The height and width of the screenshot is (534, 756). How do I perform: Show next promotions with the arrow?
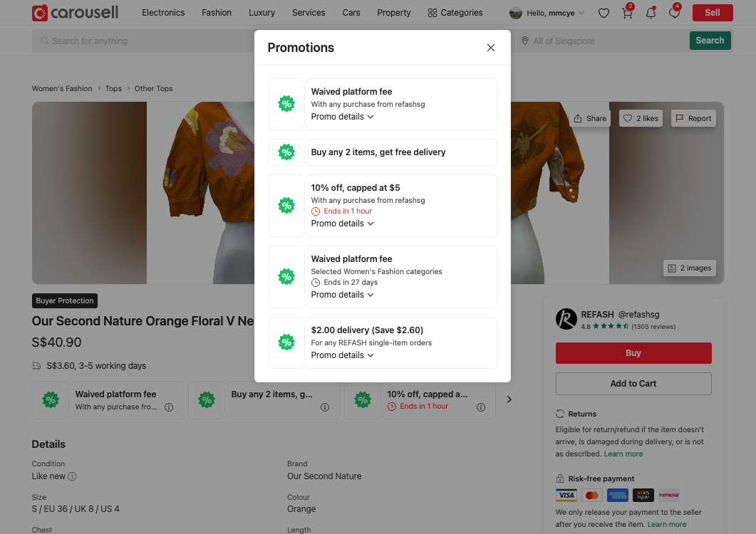click(x=509, y=399)
